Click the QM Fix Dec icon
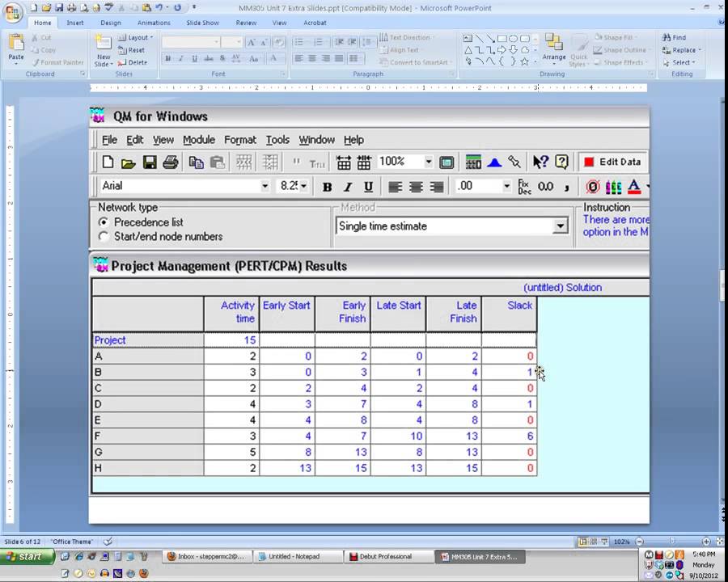728x582 pixels. coord(524,187)
